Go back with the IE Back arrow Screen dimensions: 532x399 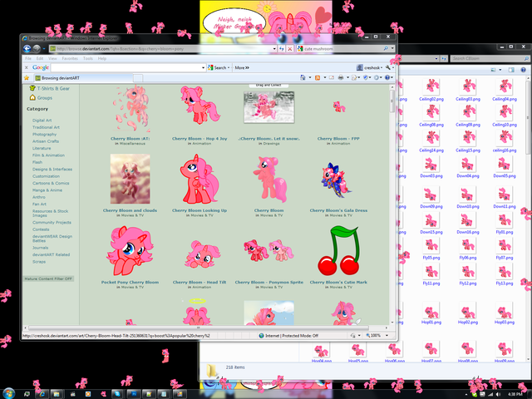[27, 49]
